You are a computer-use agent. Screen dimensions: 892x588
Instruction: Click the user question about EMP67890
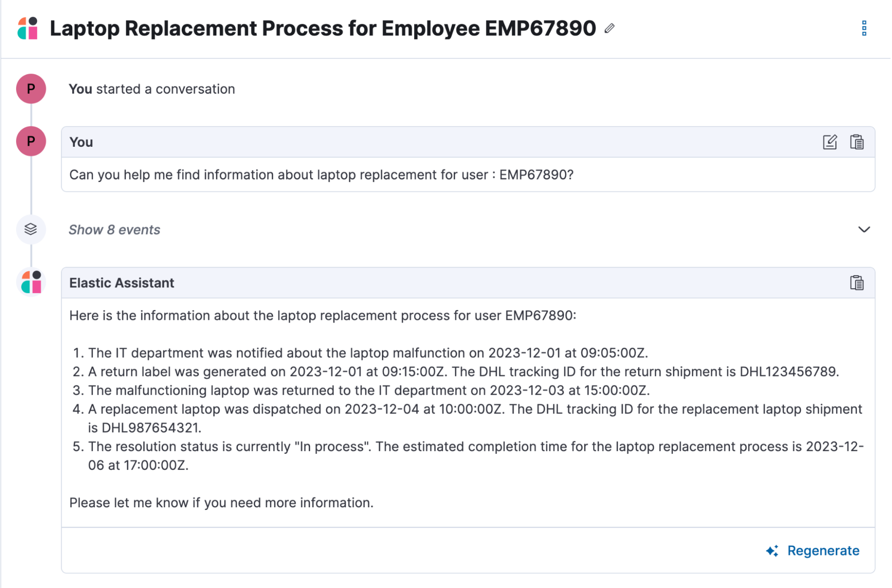point(321,175)
